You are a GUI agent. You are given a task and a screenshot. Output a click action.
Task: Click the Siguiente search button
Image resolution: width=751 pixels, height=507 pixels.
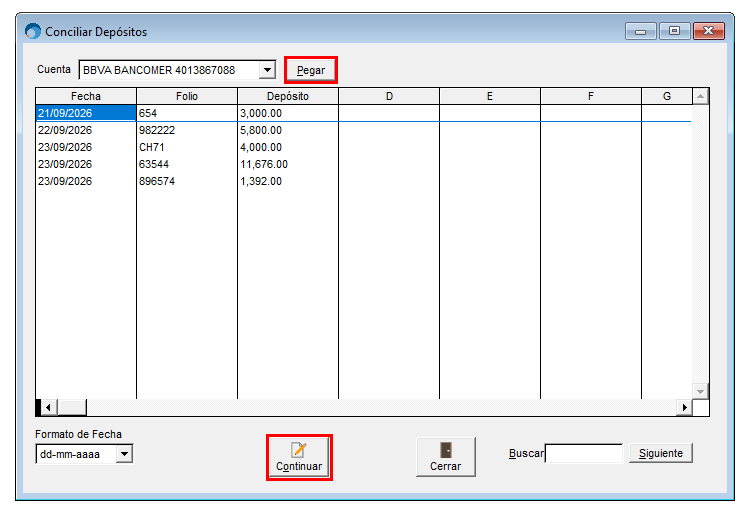coord(660,453)
